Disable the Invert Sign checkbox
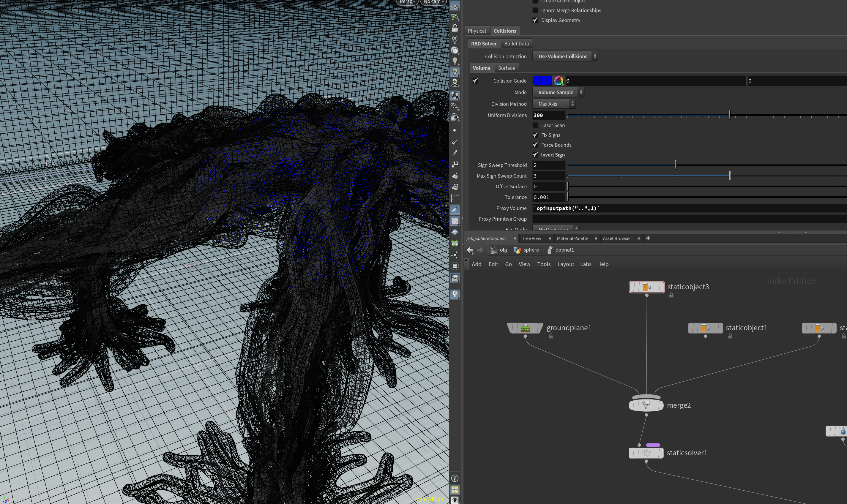 535,155
